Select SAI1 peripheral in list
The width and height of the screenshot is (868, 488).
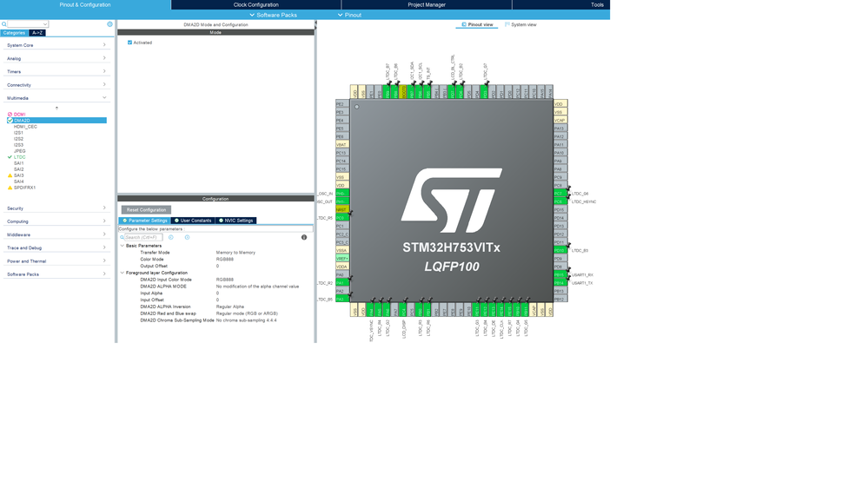click(19, 163)
